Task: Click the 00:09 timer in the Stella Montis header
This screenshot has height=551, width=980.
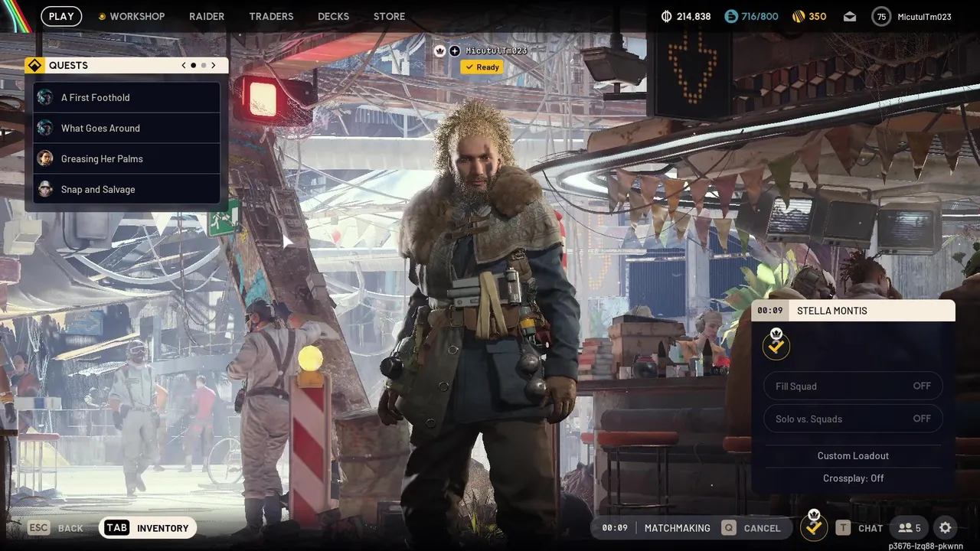Action: coord(770,311)
